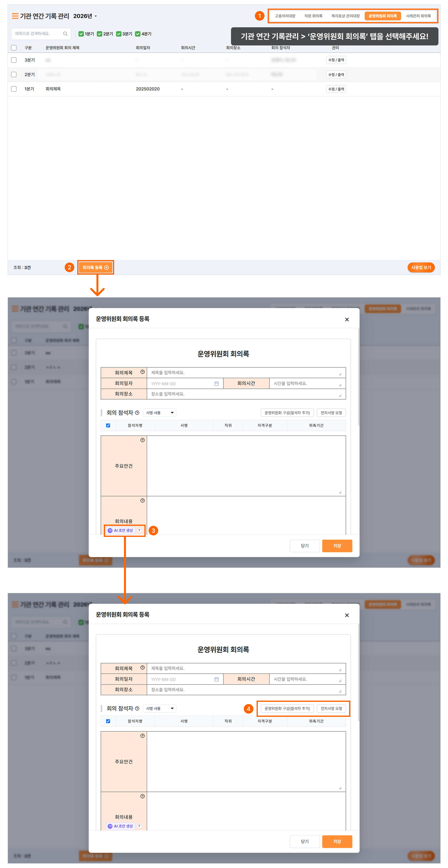Screen dimensions: 448x868
Task: Click the help icon beside 회의제목 in the bottom dialog
Action: pyautogui.click(x=142, y=667)
